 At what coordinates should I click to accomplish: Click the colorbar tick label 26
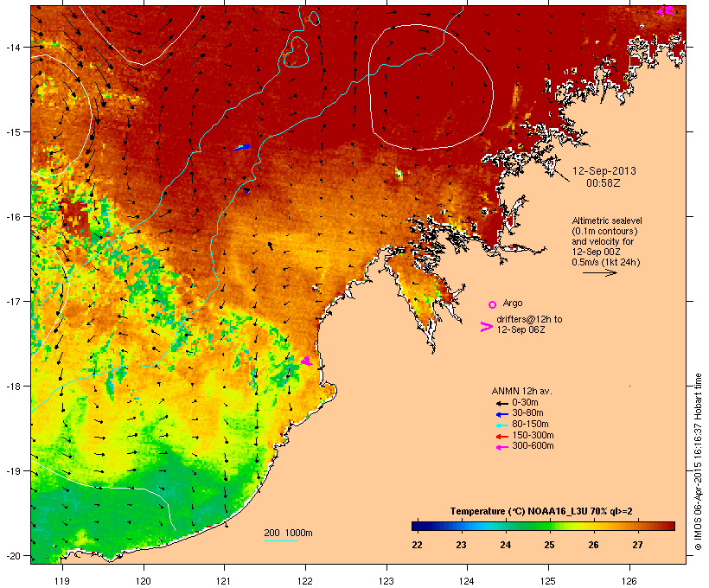coord(593,545)
